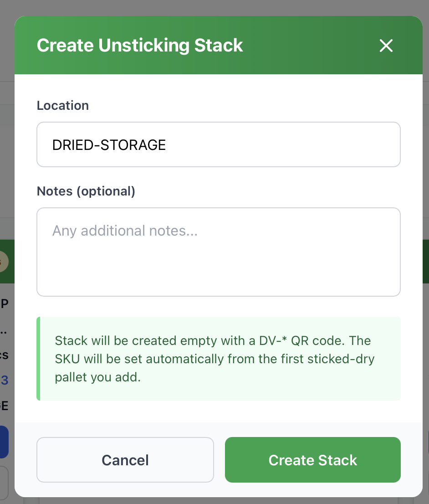Click the green Create Stack button
The height and width of the screenshot is (504, 429).
click(312, 460)
